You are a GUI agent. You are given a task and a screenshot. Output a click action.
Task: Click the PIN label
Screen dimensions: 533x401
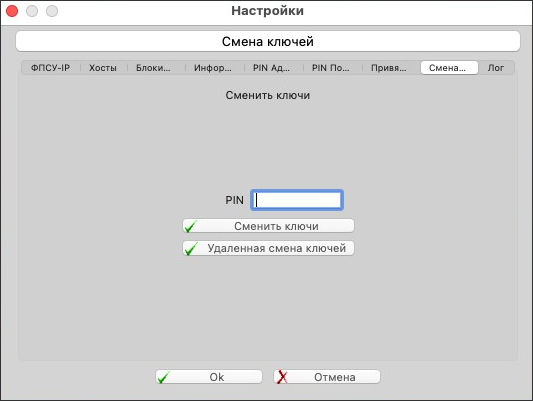[235, 200]
